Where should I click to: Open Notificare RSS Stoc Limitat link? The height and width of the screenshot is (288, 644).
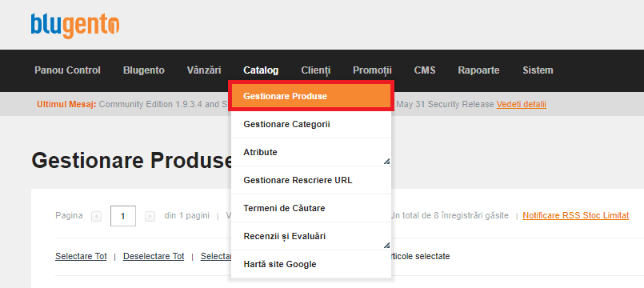pyautogui.click(x=575, y=215)
